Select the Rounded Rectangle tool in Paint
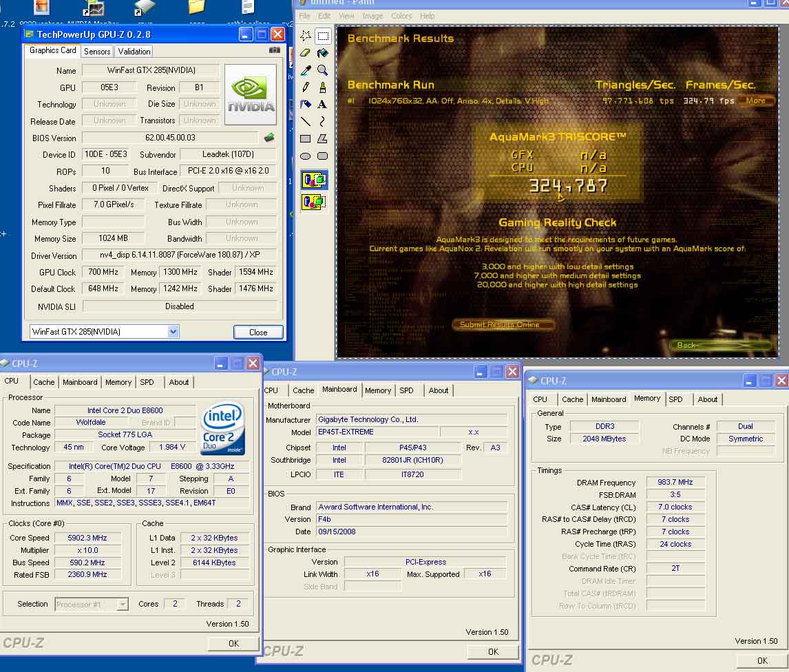The width and height of the screenshot is (789, 672). pyautogui.click(x=322, y=156)
